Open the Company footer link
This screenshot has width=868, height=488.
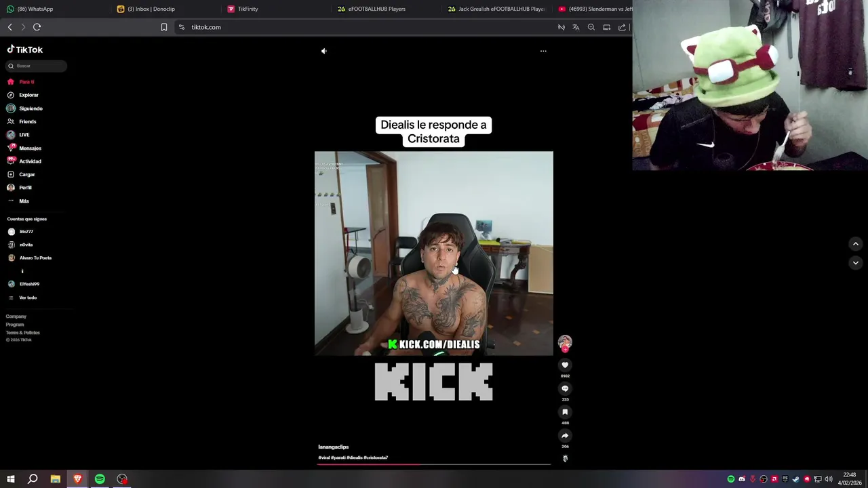16,317
